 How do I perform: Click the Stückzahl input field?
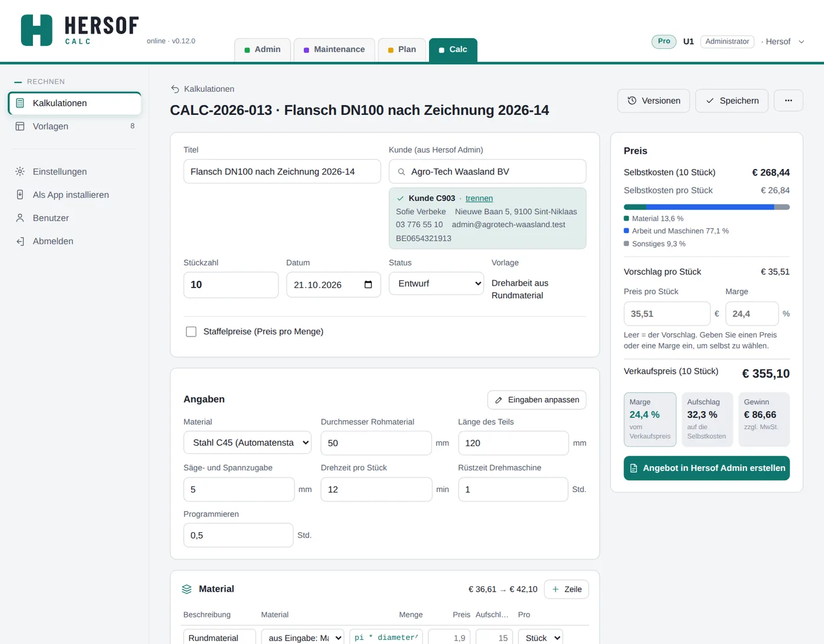point(231,285)
